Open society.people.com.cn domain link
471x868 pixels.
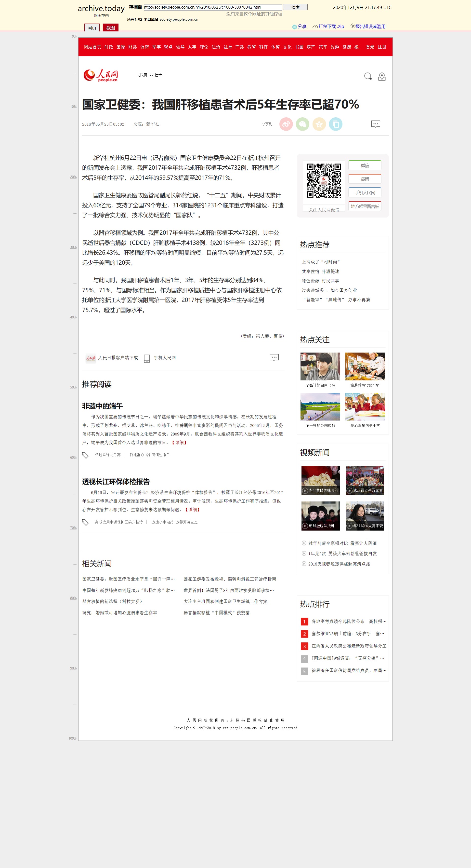179,19
